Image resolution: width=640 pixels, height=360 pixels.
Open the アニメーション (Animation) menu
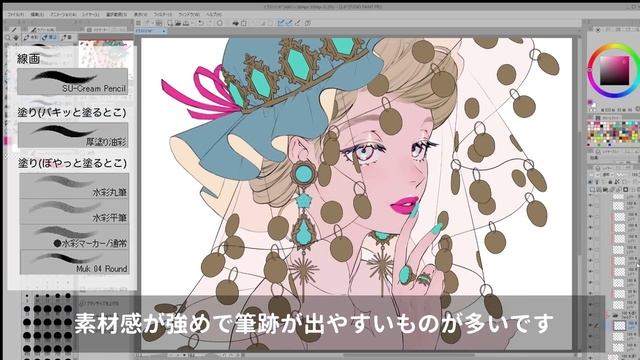point(63,14)
